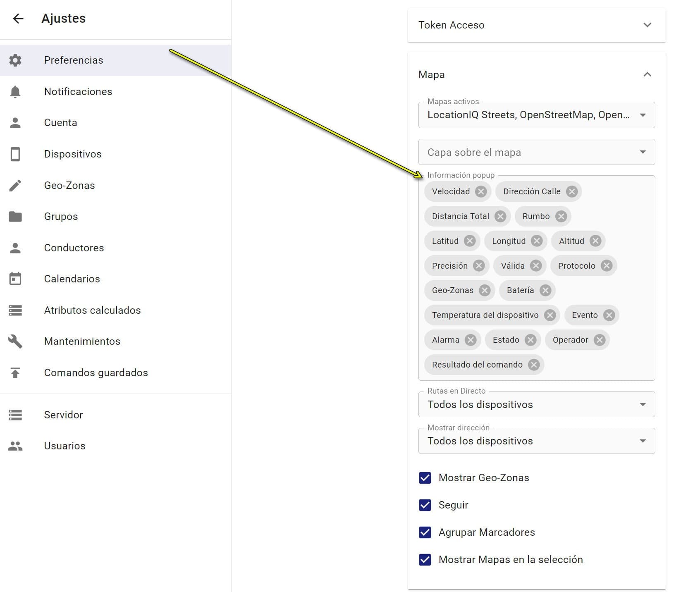Remove the Rumbo chip

pos(561,216)
